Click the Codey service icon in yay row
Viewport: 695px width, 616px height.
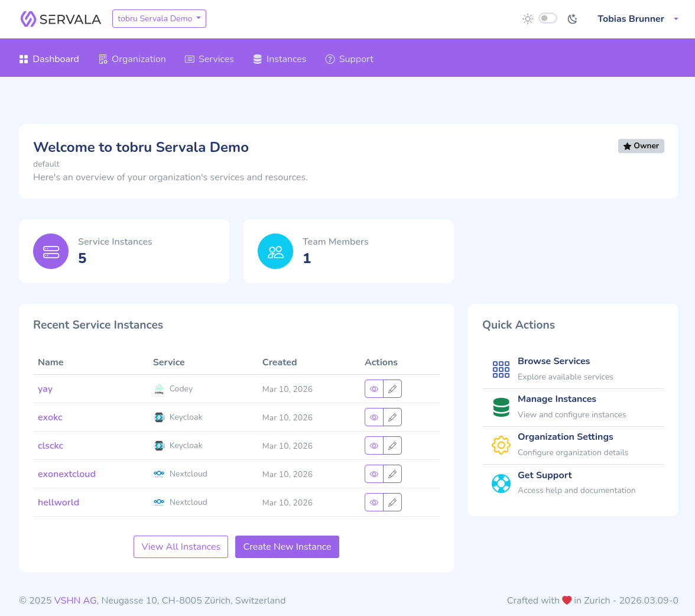(158, 389)
